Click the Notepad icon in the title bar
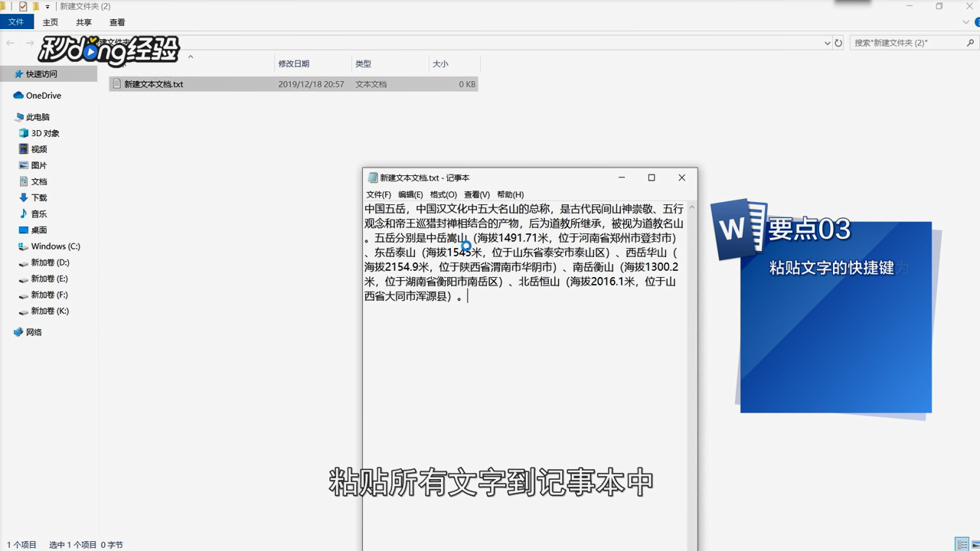The height and width of the screenshot is (551, 980). point(373,178)
